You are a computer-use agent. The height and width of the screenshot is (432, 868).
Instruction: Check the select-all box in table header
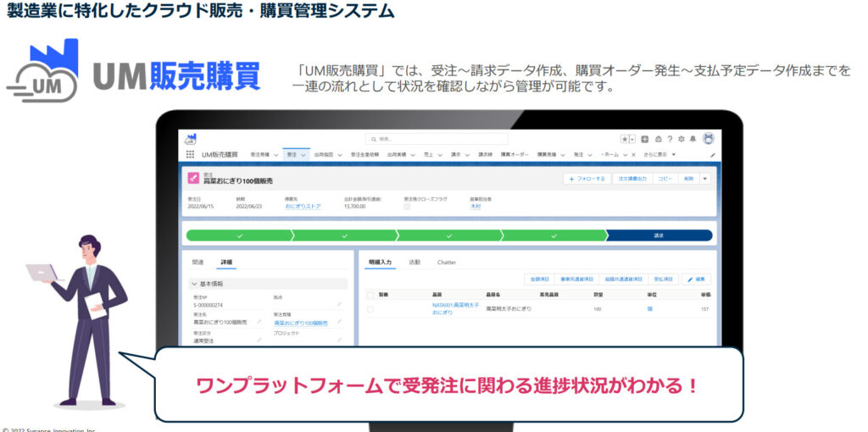tap(370, 295)
